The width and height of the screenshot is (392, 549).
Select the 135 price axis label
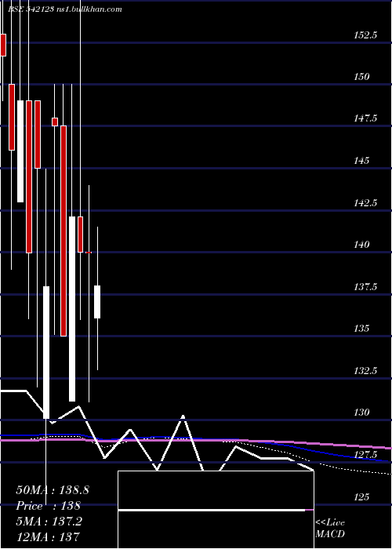(x=361, y=328)
